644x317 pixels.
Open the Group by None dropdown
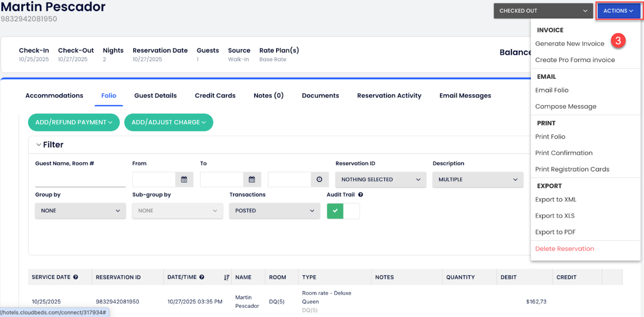click(x=80, y=211)
